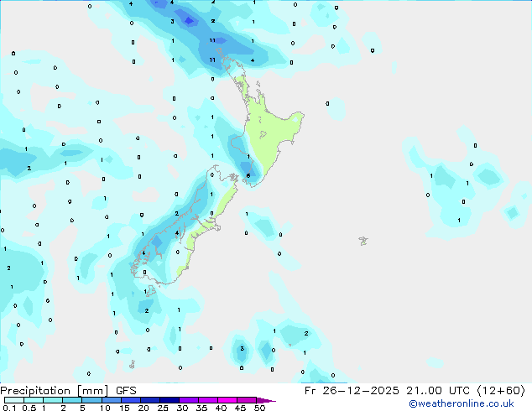Pick the 10 to 15 mm legend swatch
Screen dimensions: 532x411
pos(111,400)
